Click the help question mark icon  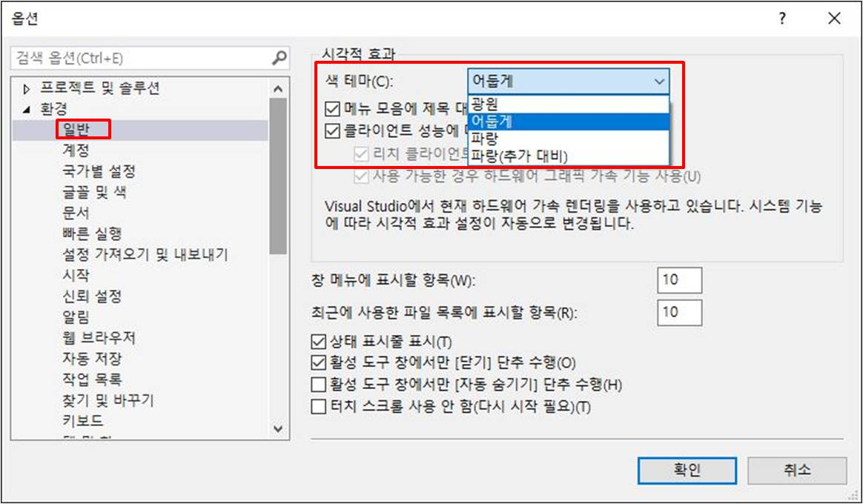pyautogui.click(x=782, y=19)
